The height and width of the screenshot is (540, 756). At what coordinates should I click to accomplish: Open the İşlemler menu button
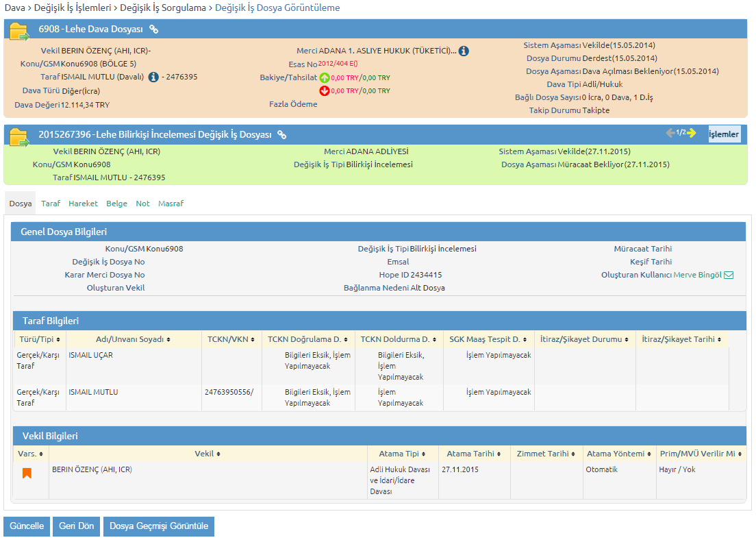[x=724, y=134]
